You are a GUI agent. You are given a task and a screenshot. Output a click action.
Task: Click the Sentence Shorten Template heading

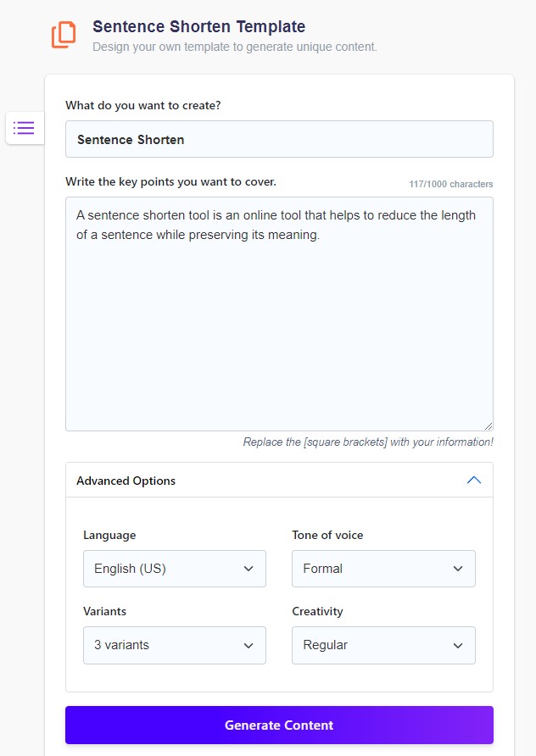pos(199,26)
